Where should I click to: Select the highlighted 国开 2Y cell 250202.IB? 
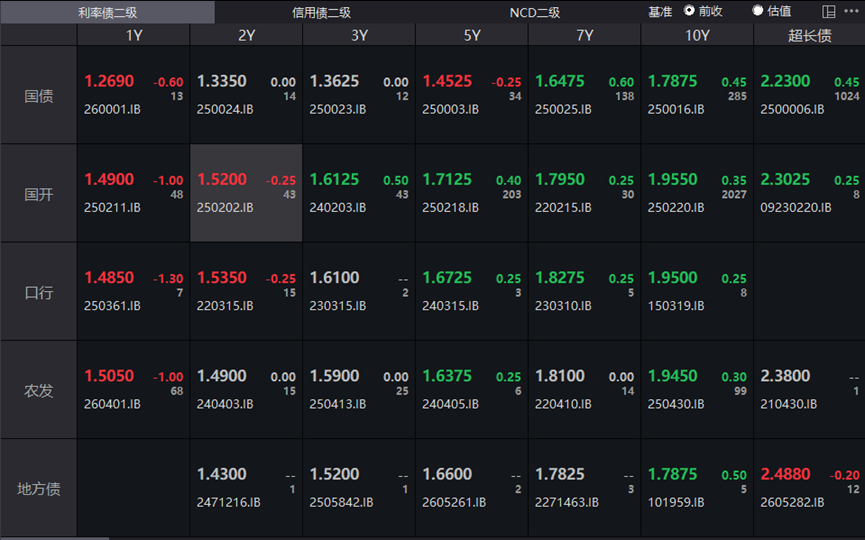point(246,193)
